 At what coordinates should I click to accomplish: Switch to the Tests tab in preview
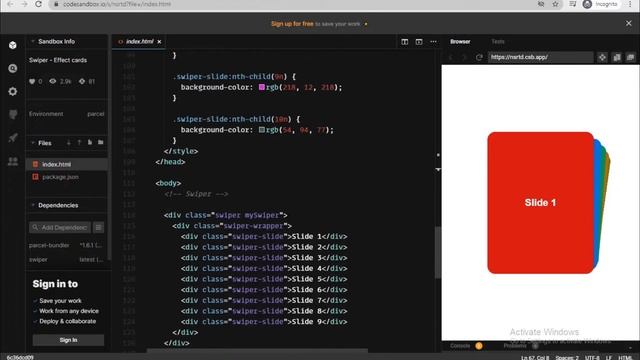click(x=498, y=42)
